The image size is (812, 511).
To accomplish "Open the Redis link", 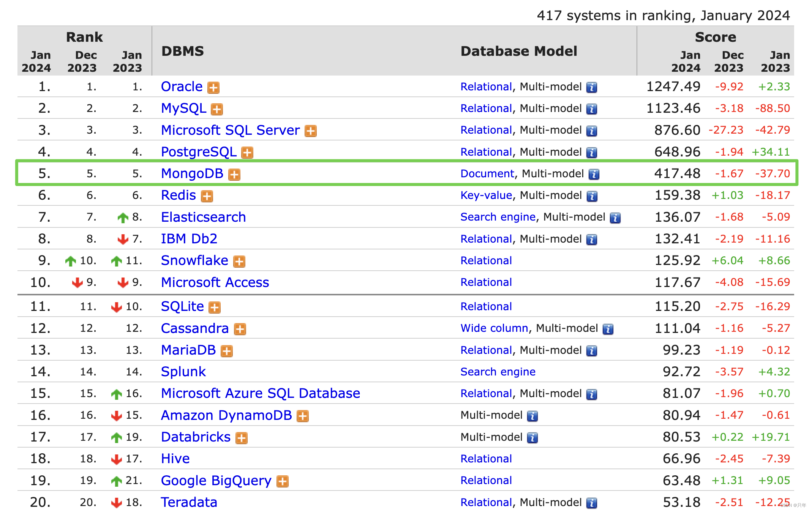I will (179, 195).
